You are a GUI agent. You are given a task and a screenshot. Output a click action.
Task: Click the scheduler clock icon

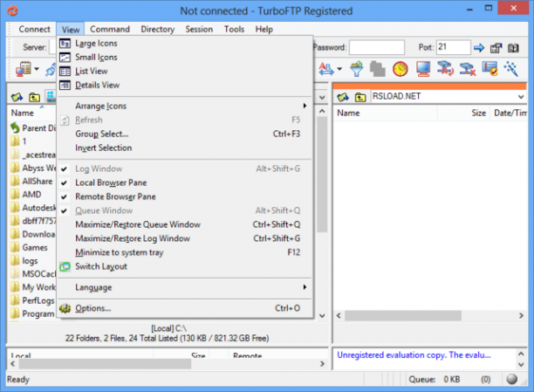coord(400,69)
